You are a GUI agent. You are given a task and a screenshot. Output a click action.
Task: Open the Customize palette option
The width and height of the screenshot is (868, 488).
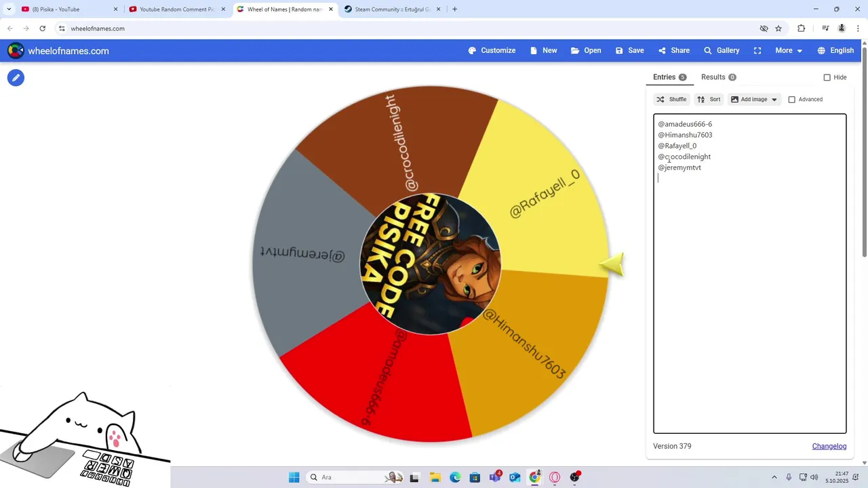[492, 51]
